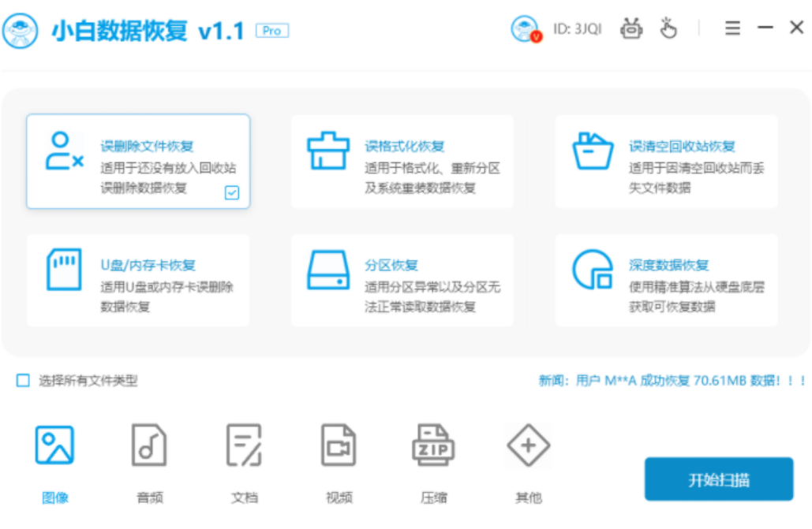Click the 误删除文件恢复 title
Viewport: 812px width, 529px height.
point(147,147)
